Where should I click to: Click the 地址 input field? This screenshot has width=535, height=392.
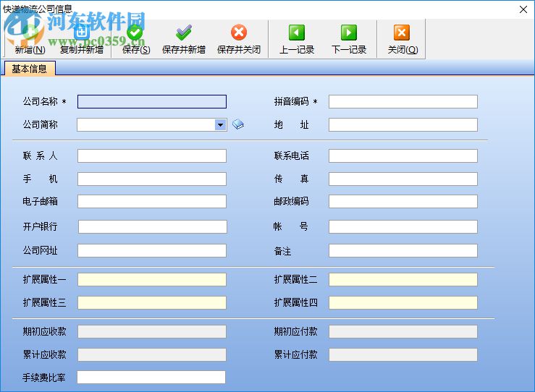click(x=403, y=124)
